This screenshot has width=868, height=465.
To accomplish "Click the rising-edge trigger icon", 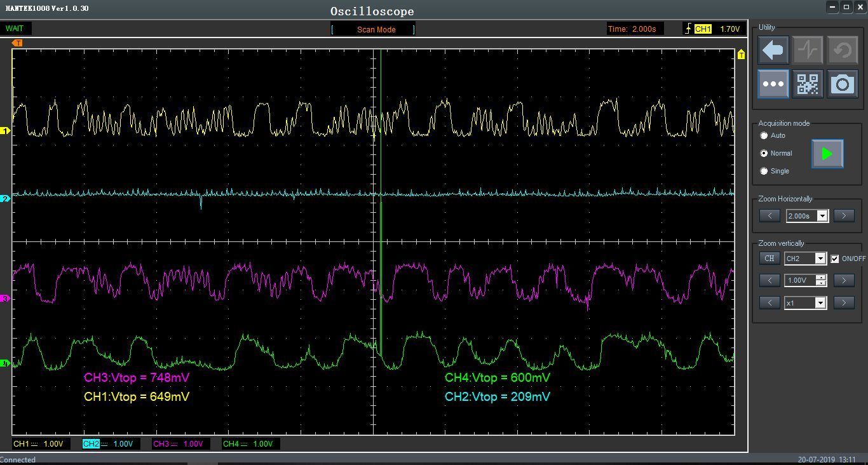I will point(688,29).
